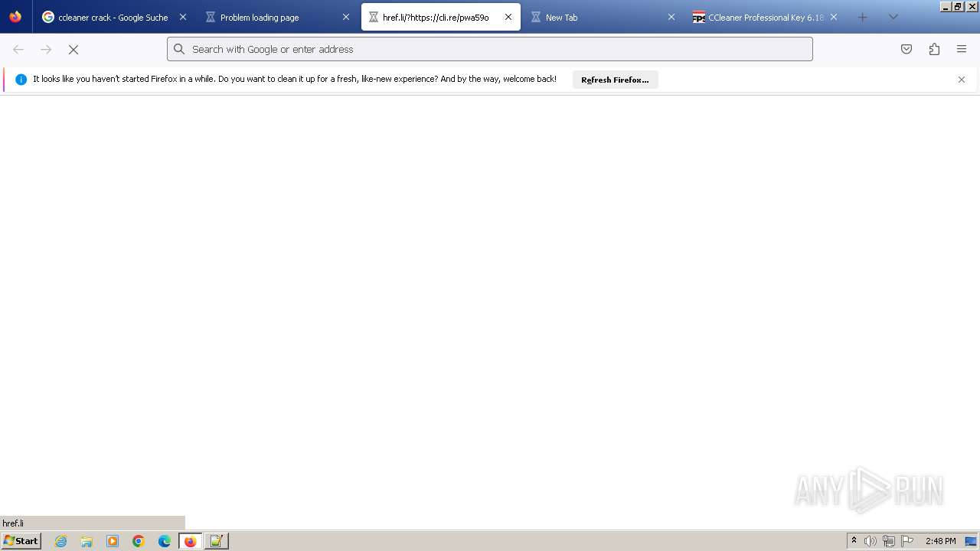Image resolution: width=980 pixels, height=551 pixels.
Task: Expand the list all tabs dropdown
Action: 893,17
